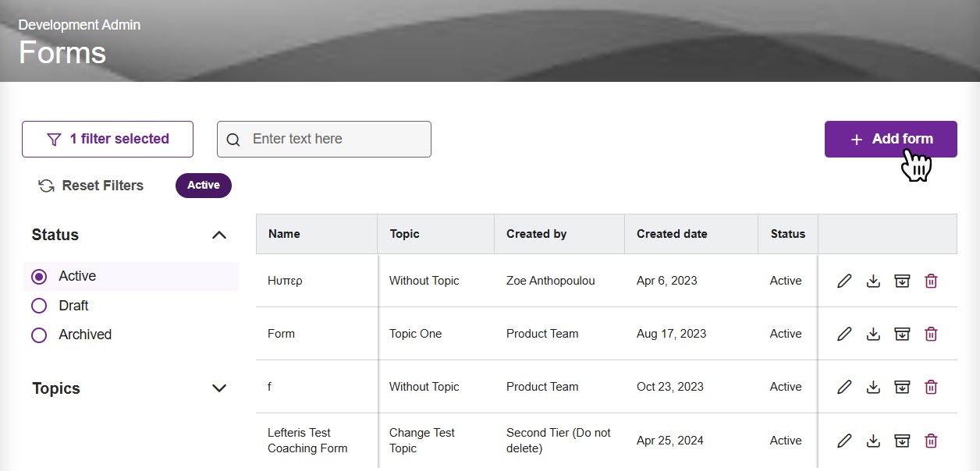Click the search text input field
The width and height of the screenshot is (980, 471).
click(x=336, y=140)
